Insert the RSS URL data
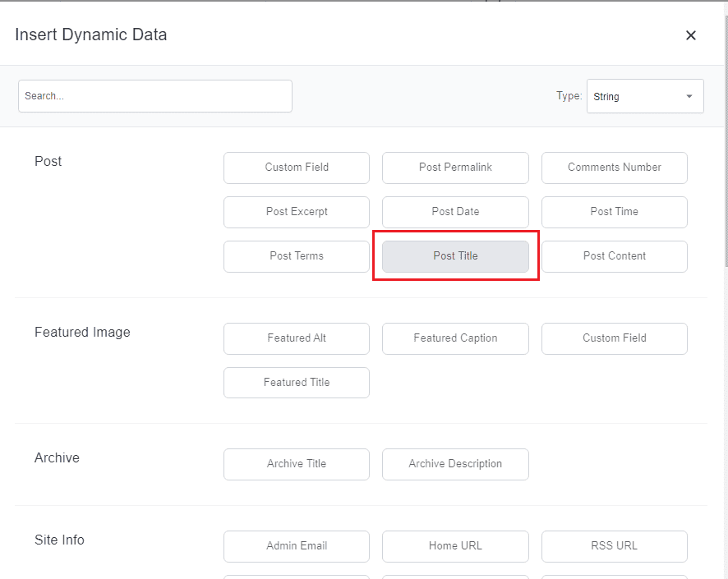This screenshot has width=728, height=579. tap(615, 546)
